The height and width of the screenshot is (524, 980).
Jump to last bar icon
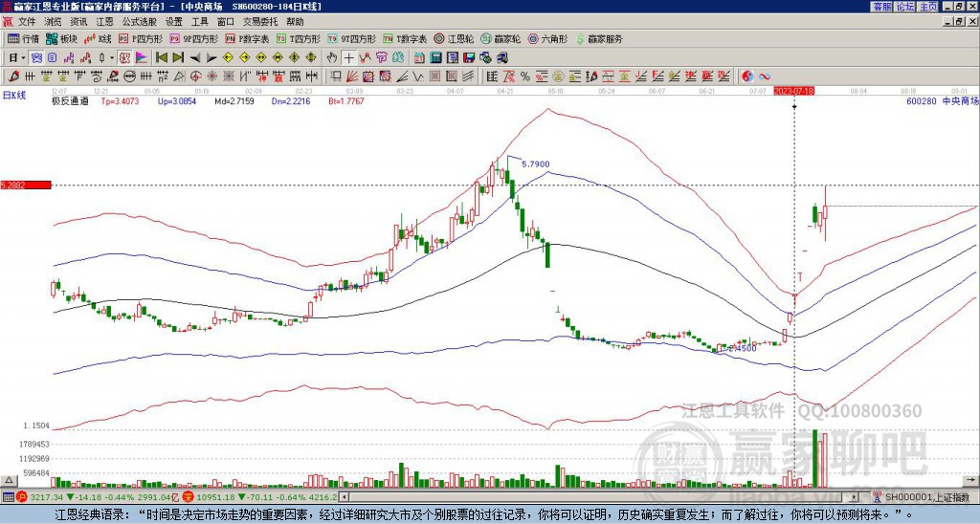[x=178, y=58]
